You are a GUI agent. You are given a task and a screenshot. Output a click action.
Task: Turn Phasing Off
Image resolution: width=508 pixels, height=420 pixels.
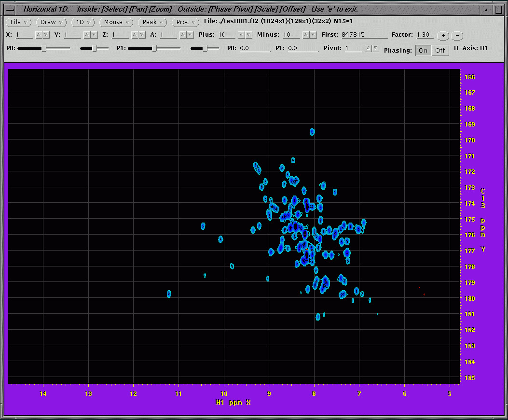tap(440, 51)
